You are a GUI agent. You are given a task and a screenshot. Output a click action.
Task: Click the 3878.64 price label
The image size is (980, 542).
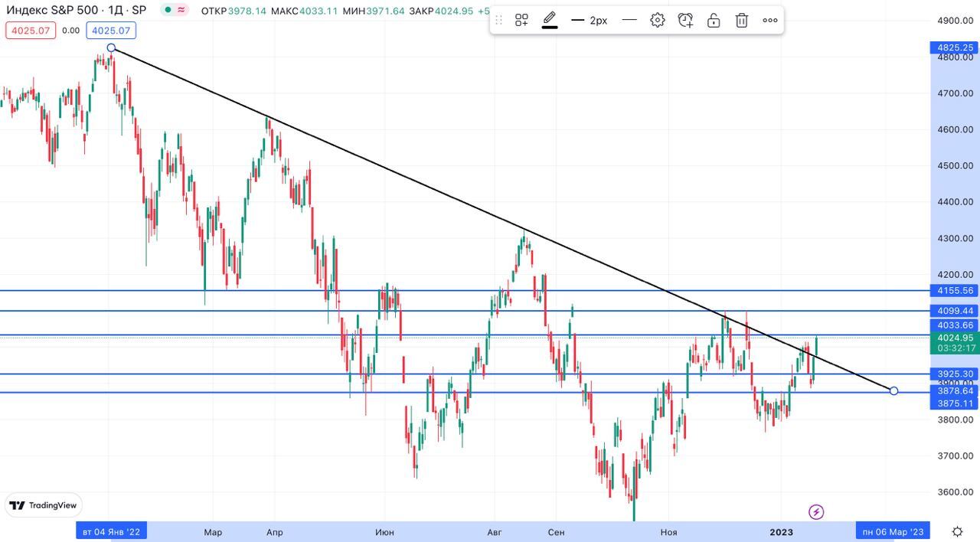[x=954, y=390]
